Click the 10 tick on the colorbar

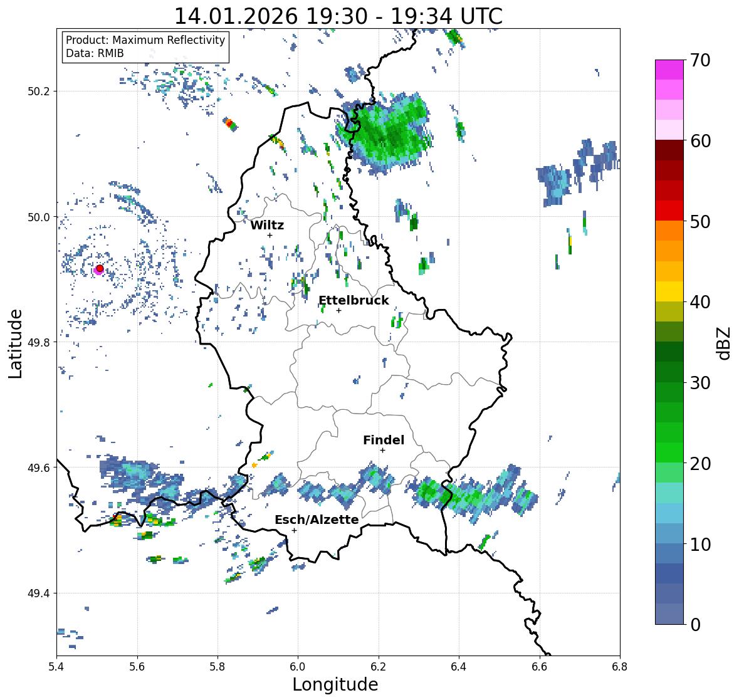700,544
